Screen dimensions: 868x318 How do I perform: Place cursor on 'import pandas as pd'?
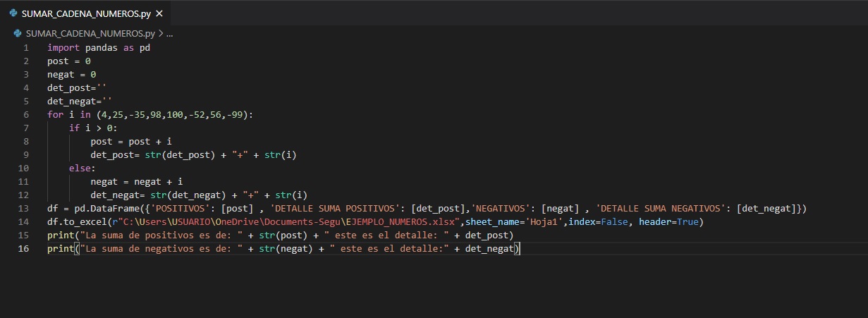point(99,48)
